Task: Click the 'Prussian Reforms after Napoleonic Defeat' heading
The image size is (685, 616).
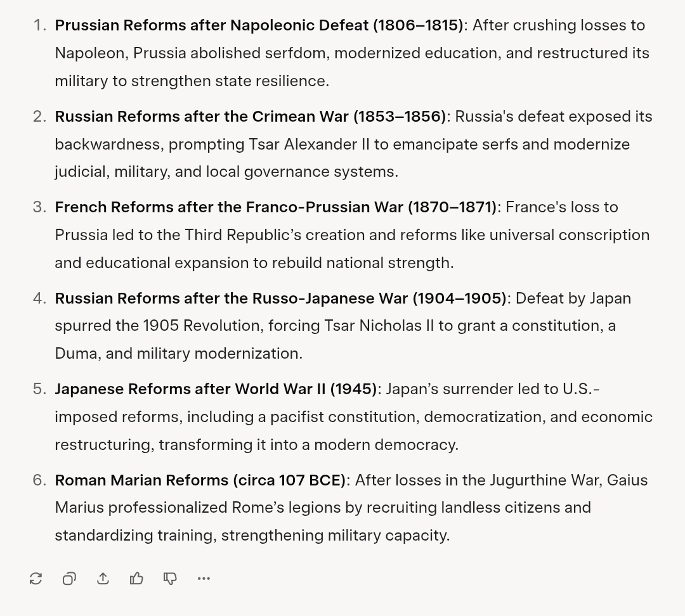Action: click(x=259, y=25)
